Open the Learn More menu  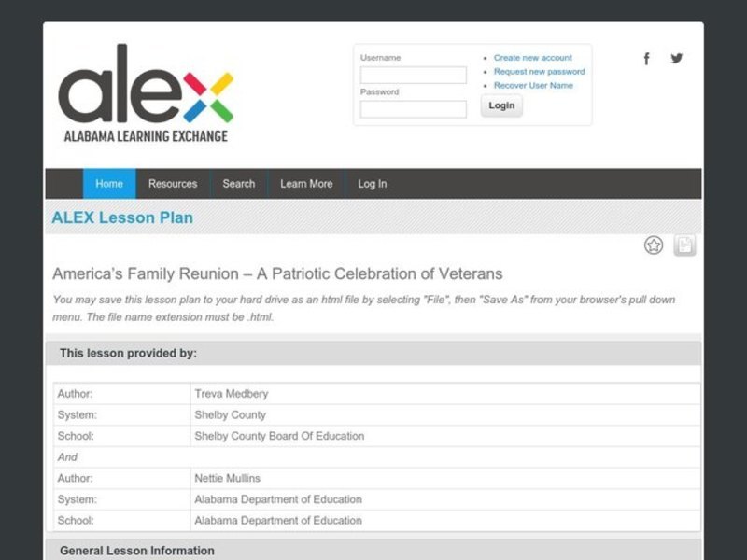click(x=306, y=184)
